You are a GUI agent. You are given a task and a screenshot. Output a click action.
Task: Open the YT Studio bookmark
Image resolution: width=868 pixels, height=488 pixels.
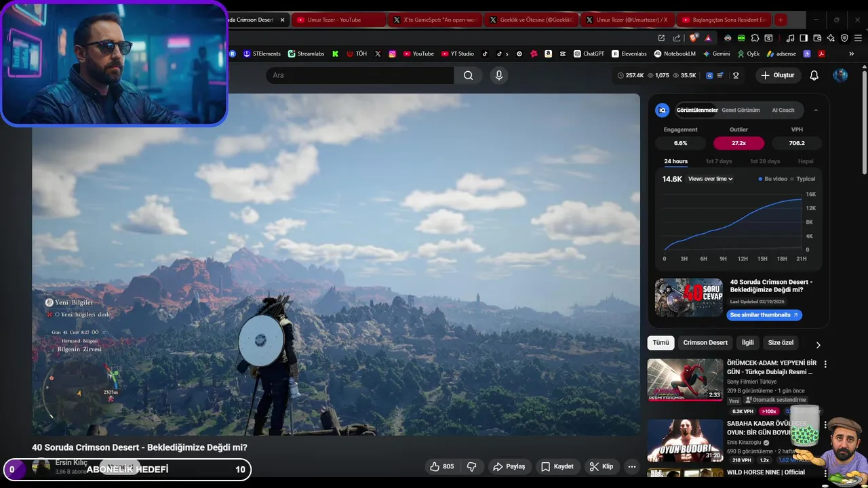click(458, 54)
